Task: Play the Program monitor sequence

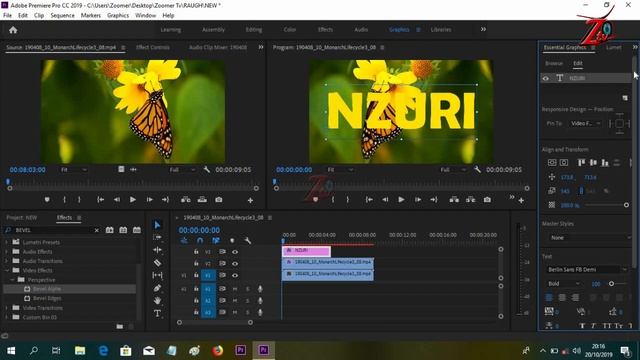Action: point(401,200)
